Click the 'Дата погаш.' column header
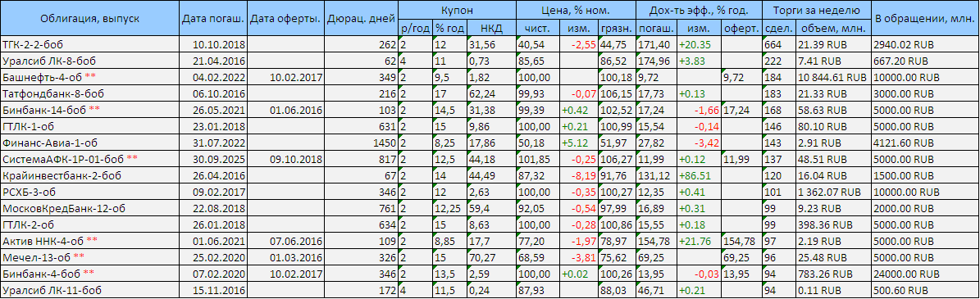980x299 pixels. point(213,19)
